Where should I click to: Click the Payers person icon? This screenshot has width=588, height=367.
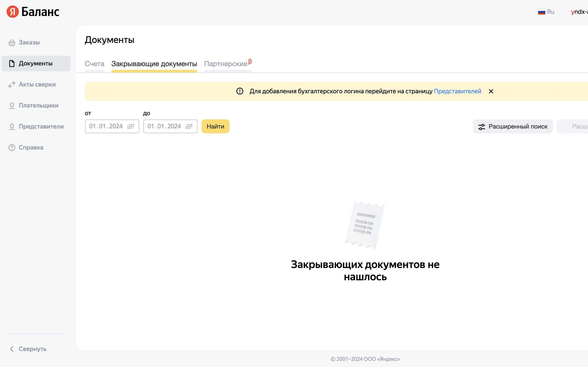pos(12,106)
